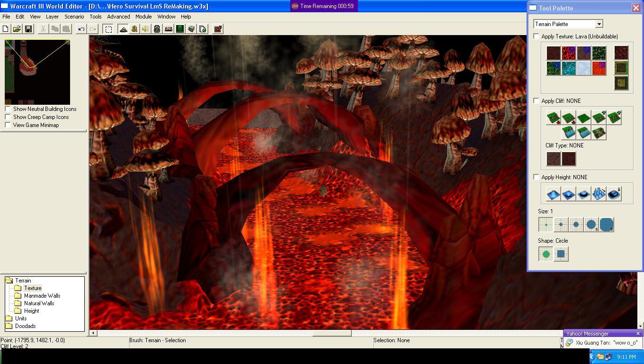The height and width of the screenshot is (364, 644).
Task: Click the stop icon beside Time Remaining
Action: 295,6
